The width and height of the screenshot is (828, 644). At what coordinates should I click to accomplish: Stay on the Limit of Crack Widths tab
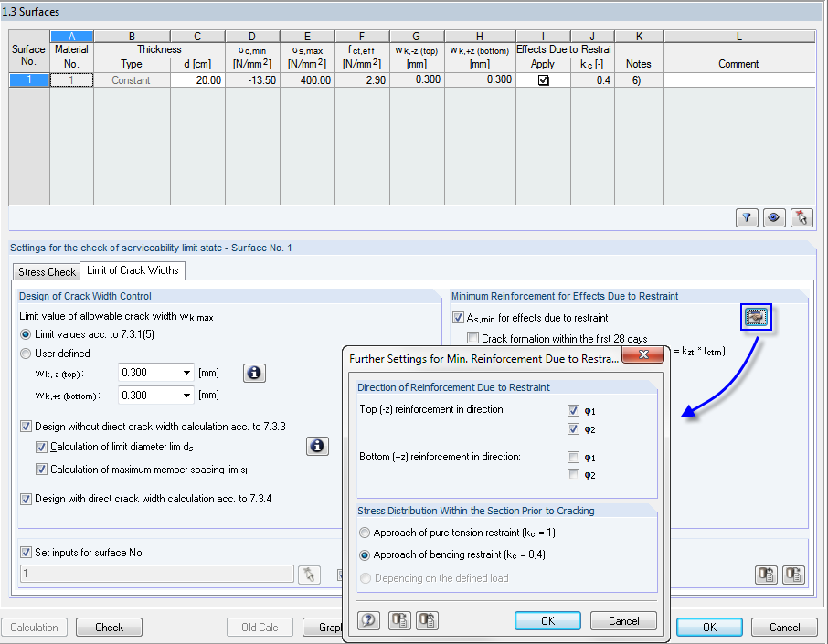(133, 270)
